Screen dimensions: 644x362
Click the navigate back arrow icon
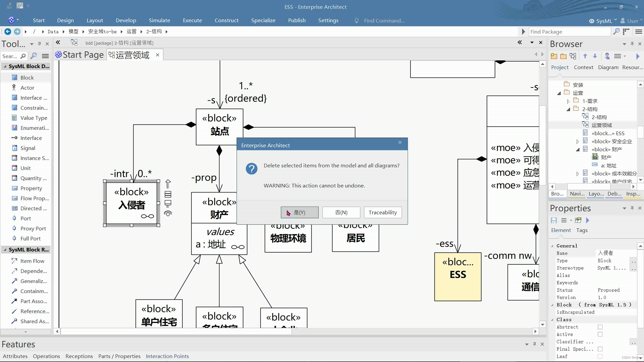point(7,32)
